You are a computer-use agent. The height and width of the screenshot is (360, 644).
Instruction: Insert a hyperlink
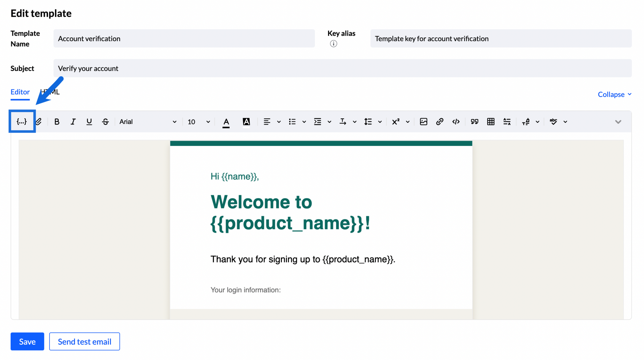440,121
